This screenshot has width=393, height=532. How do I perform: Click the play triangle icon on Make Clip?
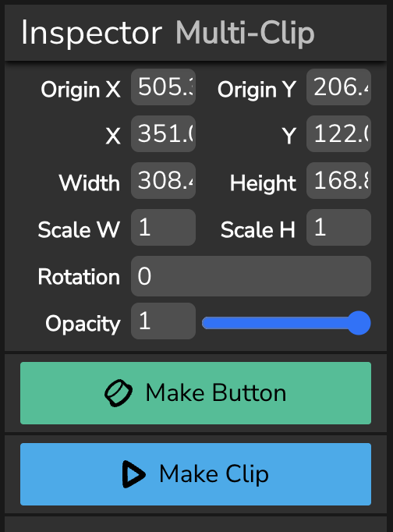[x=133, y=474]
